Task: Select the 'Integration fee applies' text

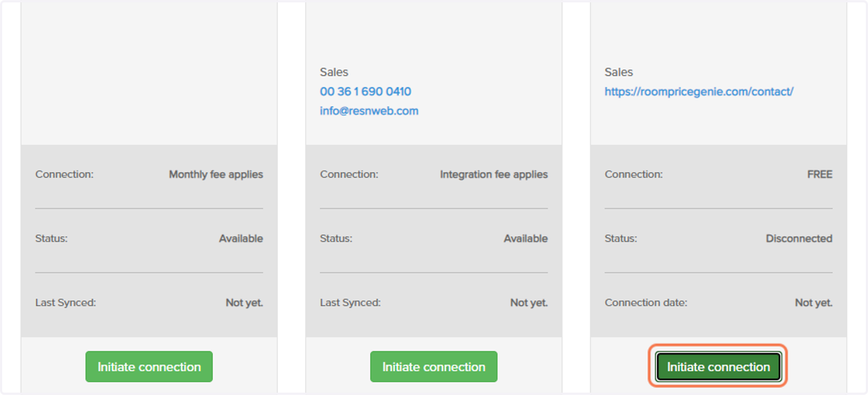Action: (x=493, y=174)
